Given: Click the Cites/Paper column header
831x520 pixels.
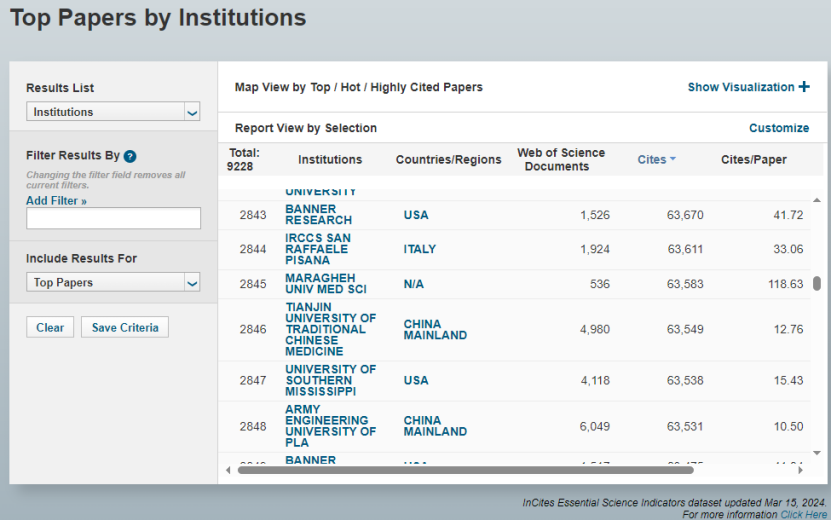Looking at the screenshot, I should 754,159.
